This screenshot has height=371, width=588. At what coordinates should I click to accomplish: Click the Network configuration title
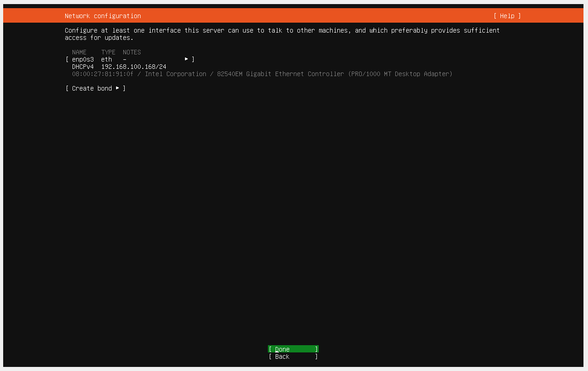click(103, 16)
